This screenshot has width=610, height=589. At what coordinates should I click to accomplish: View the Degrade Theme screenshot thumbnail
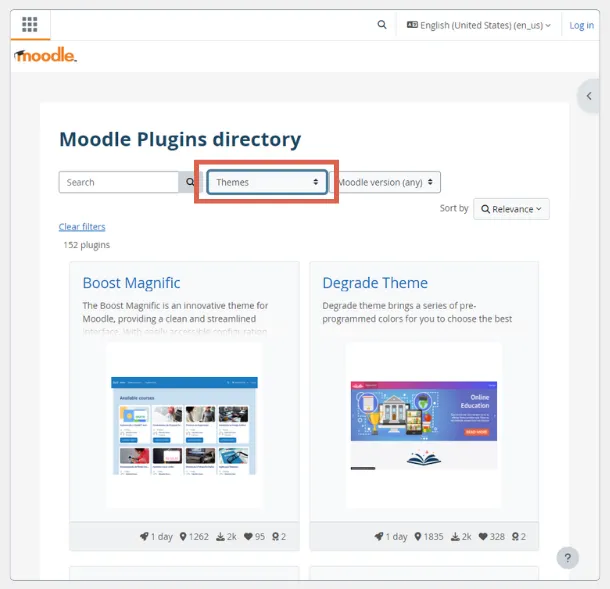[x=424, y=425]
